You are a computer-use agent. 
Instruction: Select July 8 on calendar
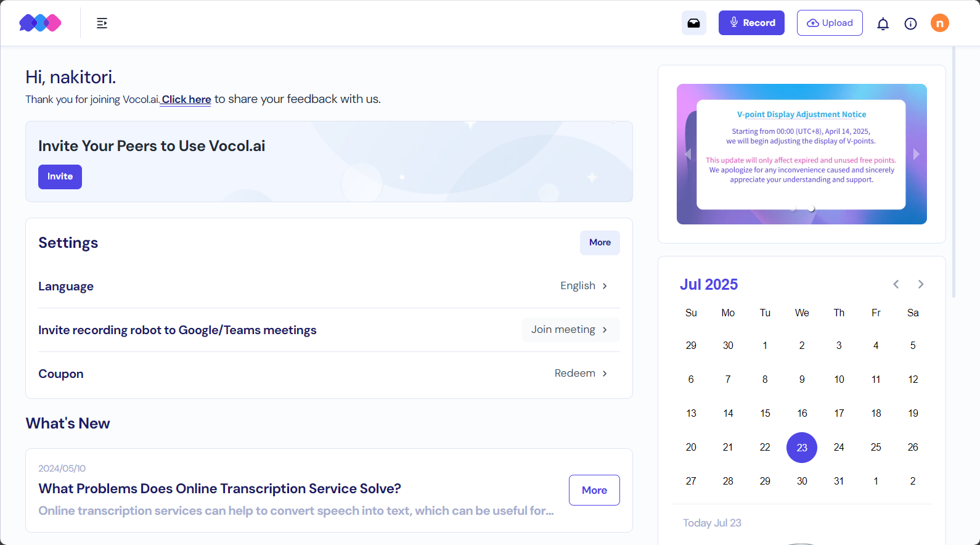click(765, 380)
